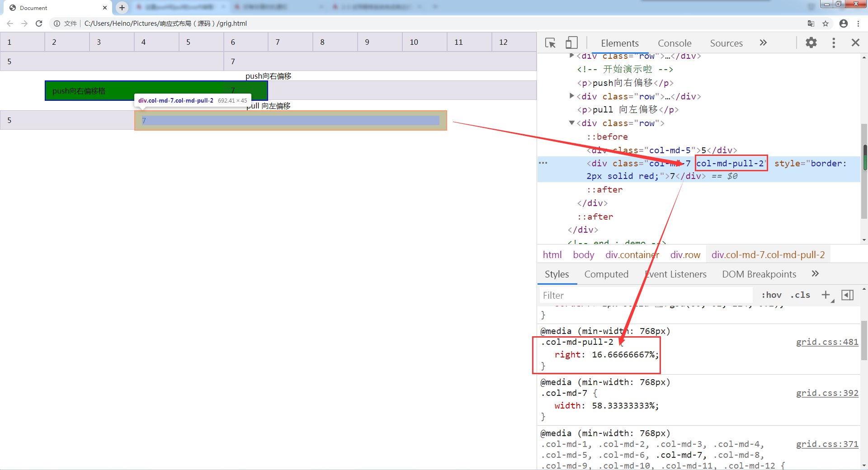Image resolution: width=868 pixels, height=470 pixels.
Task: Click grid cell number 1
Action: pos(22,42)
